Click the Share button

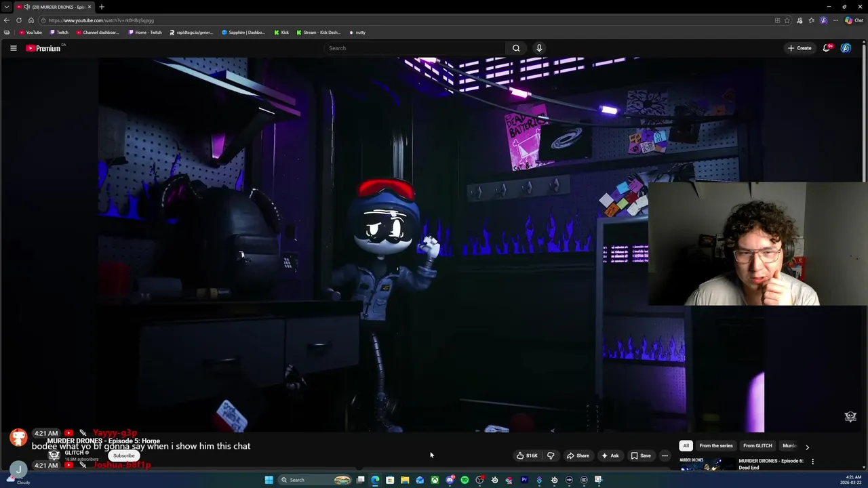coord(578,455)
